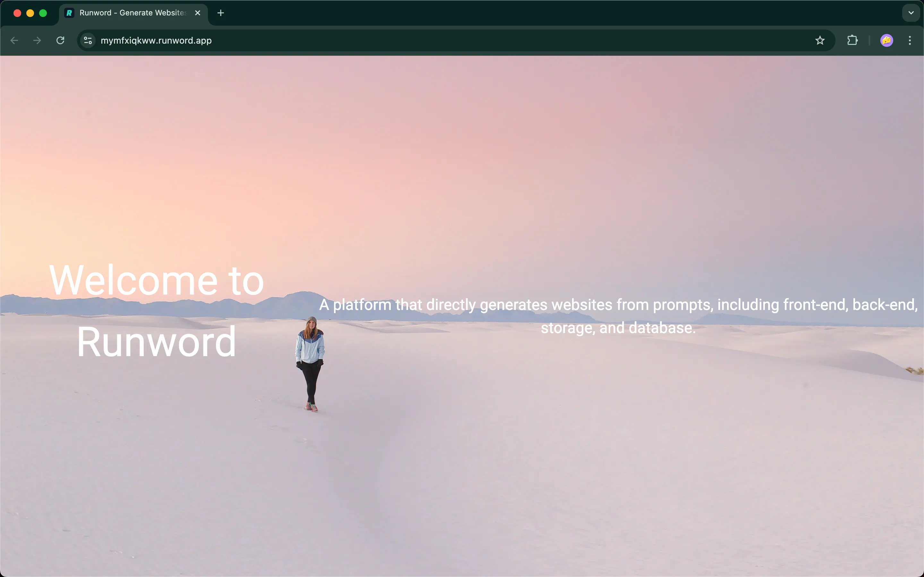View site information for runword.app

[88, 40]
